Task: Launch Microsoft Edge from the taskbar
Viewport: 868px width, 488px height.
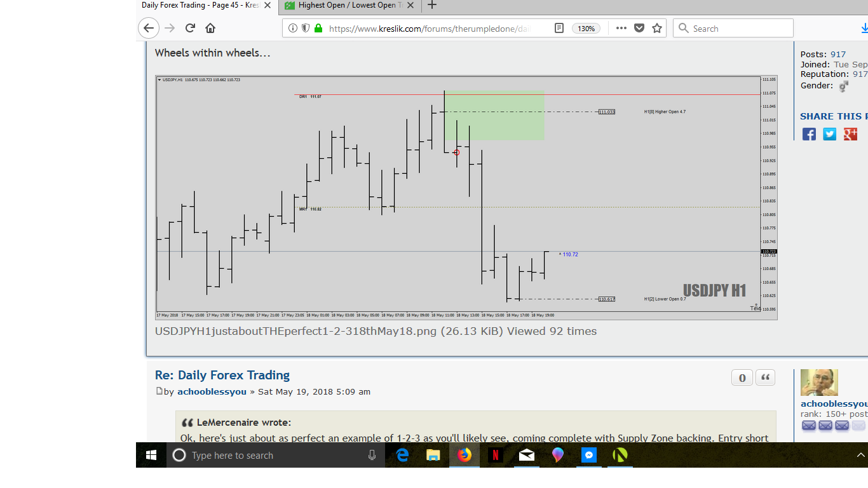Action: point(402,455)
